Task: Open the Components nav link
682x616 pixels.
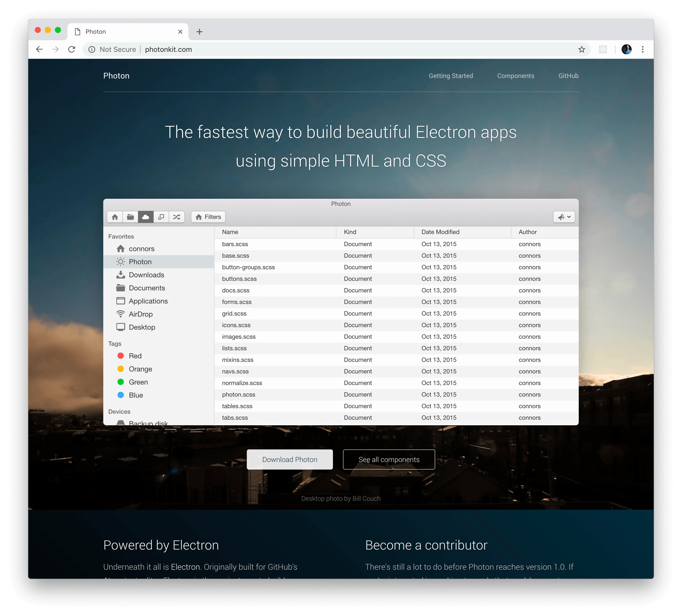Action: (x=515, y=76)
